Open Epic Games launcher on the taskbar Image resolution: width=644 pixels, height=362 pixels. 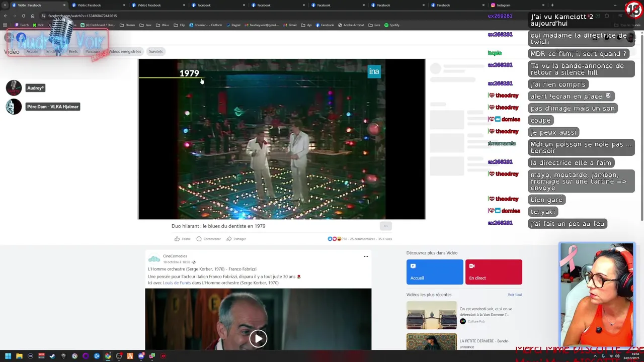click(x=63, y=356)
